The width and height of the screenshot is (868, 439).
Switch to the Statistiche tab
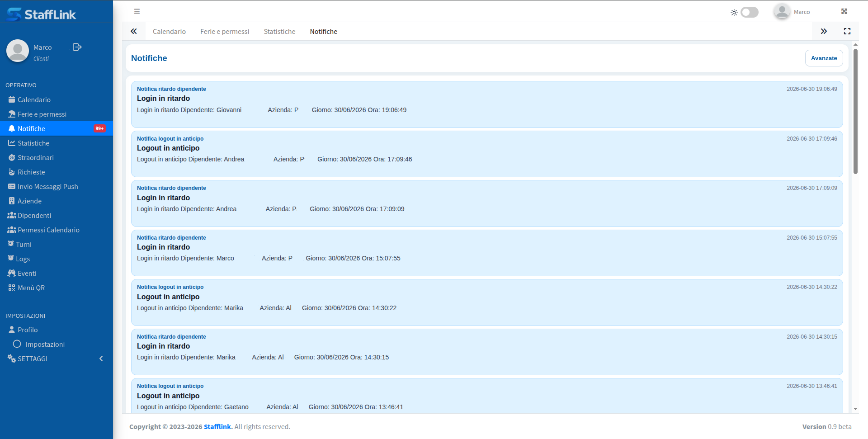[x=279, y=31]
